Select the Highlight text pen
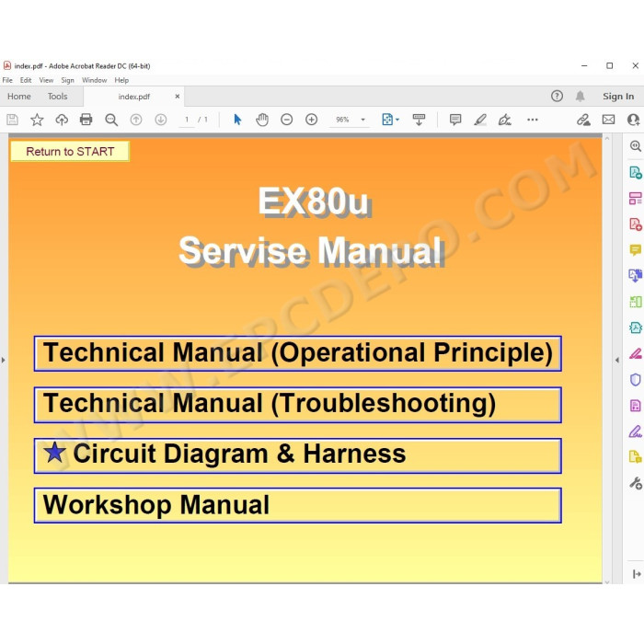The width and height of the screenshot is (644, 644). tap(479, 120)
